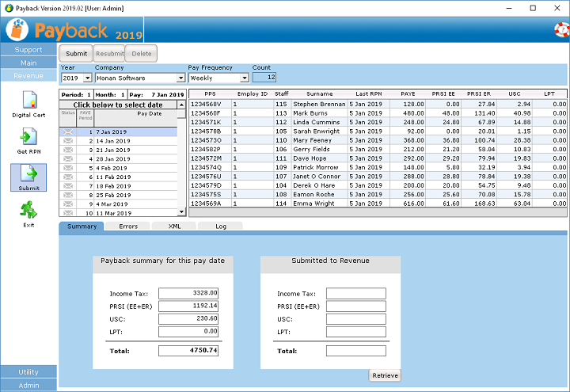Show the Log tab

tap(220, 226)
